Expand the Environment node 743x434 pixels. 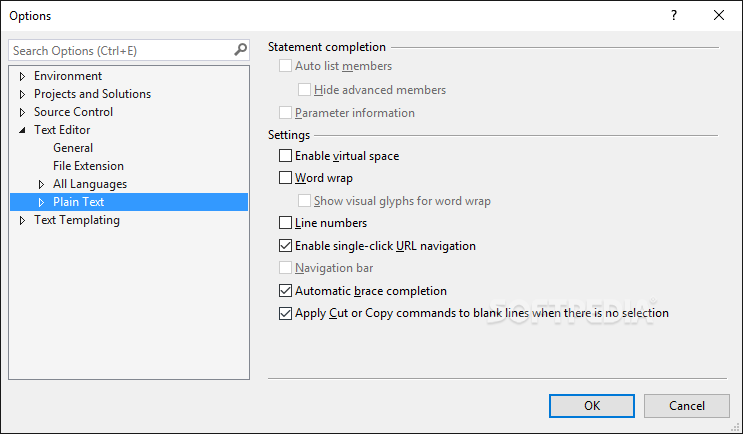point(22,76)
